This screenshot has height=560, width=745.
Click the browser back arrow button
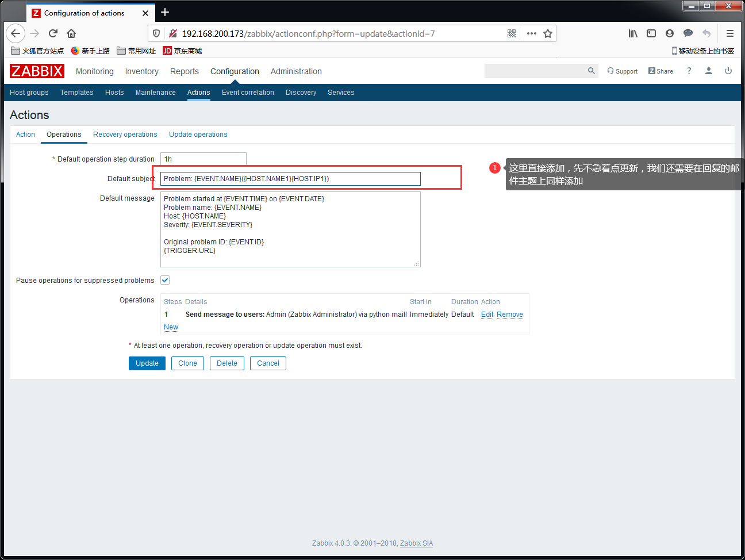(x=16, y=33)
